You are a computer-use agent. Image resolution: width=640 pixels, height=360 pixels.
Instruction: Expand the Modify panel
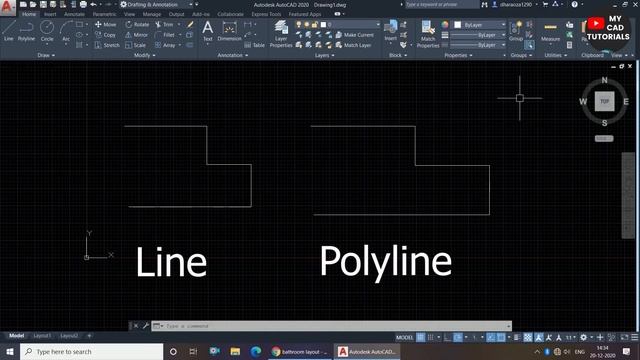coord(144,55)
